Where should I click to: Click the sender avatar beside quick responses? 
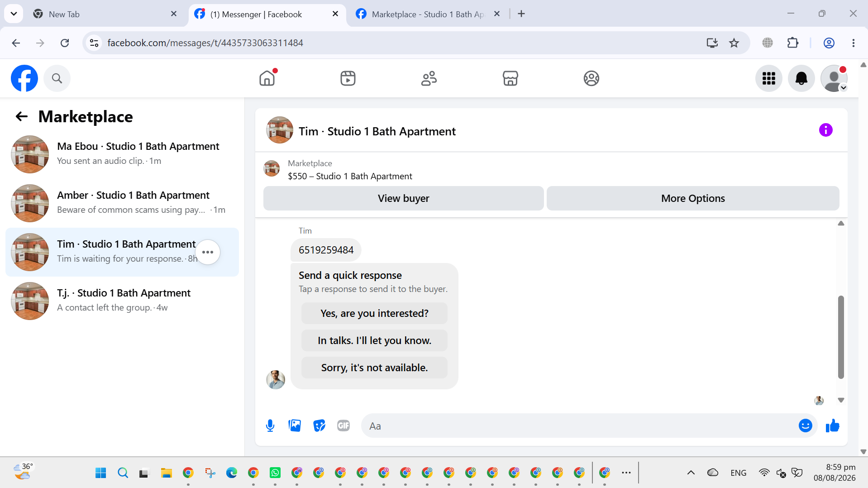tap(276, 380)
